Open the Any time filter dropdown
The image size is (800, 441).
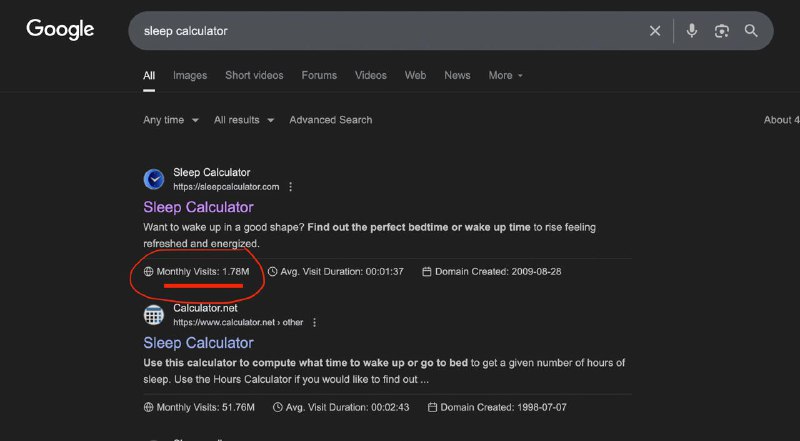coord(171,120)
